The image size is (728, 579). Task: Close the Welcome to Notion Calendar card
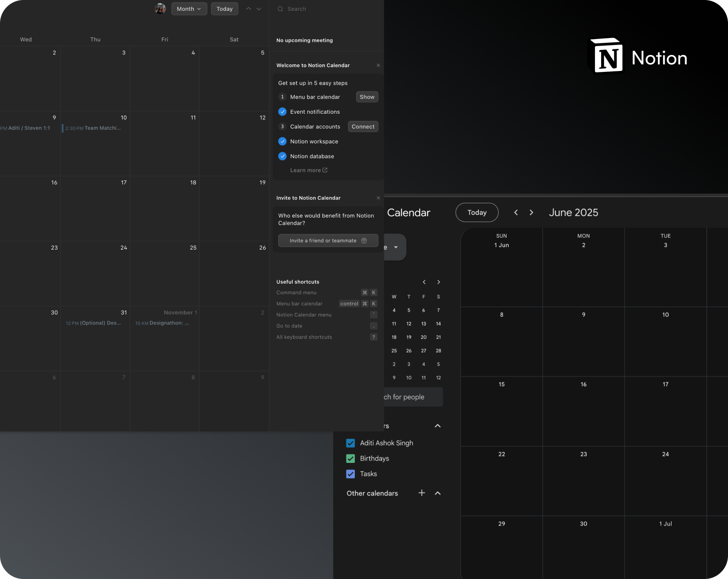click(378, 65)
